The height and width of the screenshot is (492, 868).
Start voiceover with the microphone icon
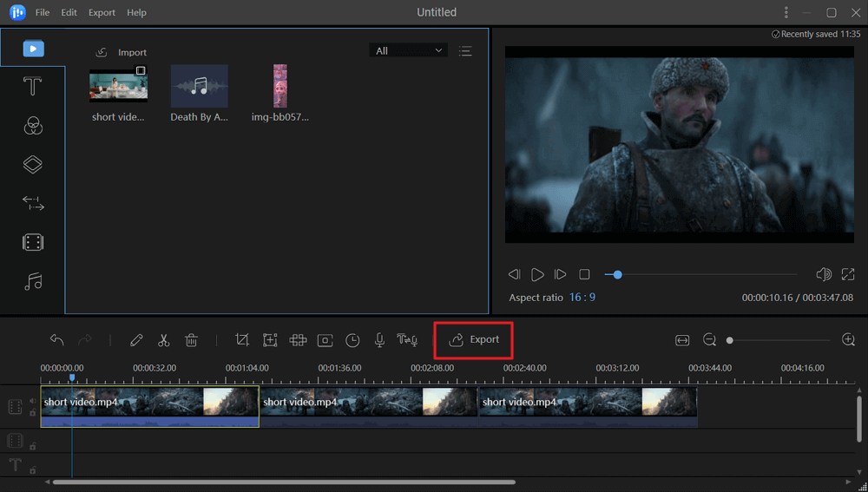pyautogui.click(x=379, y=340)
